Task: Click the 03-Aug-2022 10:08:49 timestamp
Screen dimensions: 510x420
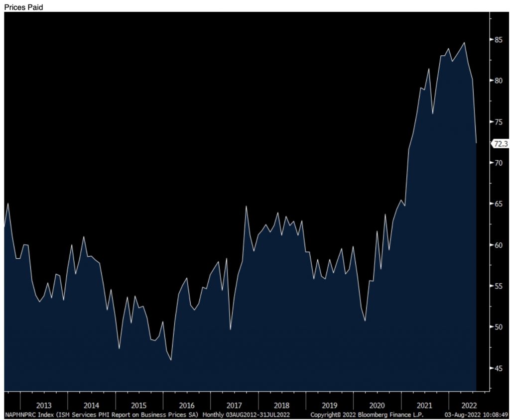Action: pos(476,414)
